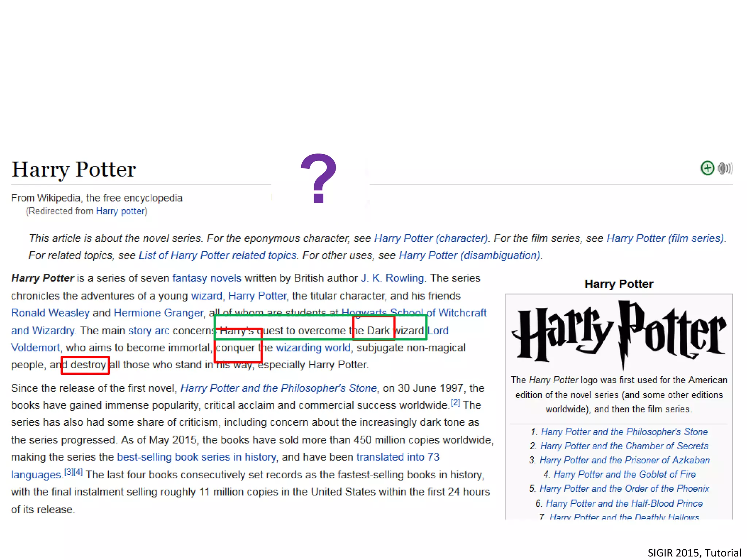The image size is (747, 560).
Task: Open Harry Potter (film series) link
Action: point(665,238)
